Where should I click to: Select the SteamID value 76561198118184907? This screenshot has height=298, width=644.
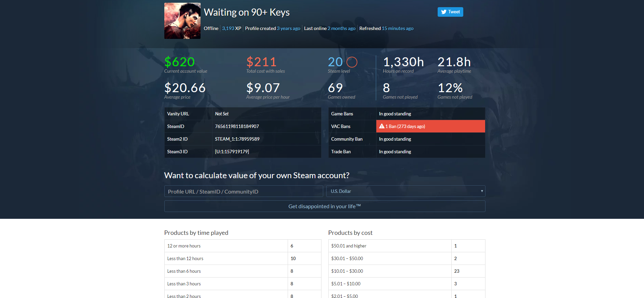click(237, 126)
